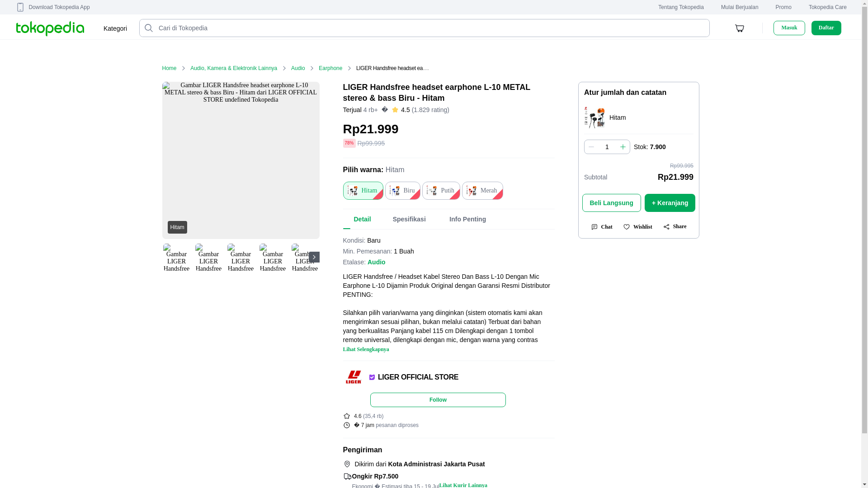The image size is (868, 488).
Task: Add item with + Keranjang button
Action: 670,203
